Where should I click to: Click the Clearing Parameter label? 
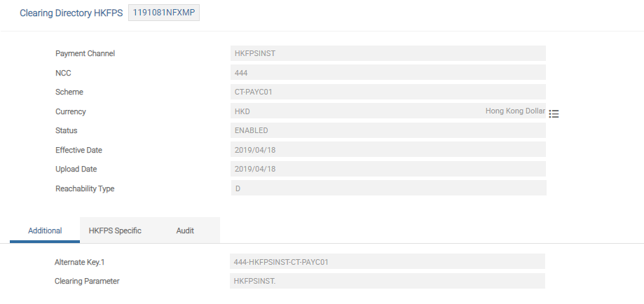87,281
